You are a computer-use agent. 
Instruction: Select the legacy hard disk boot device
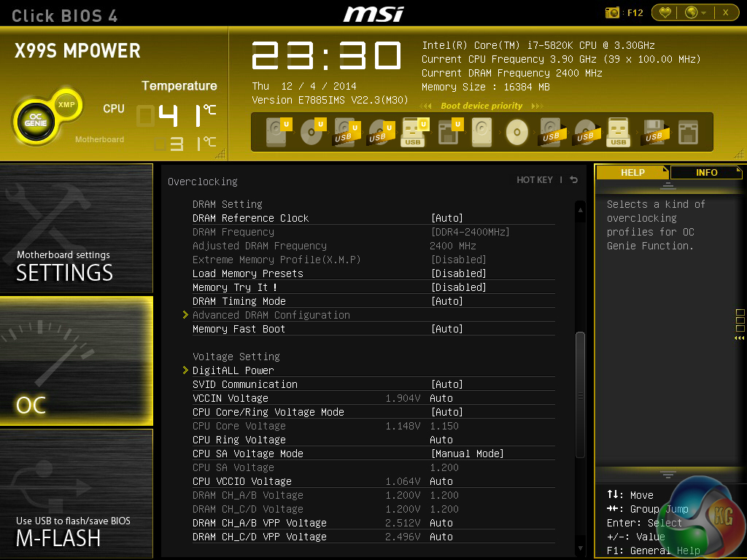(481, 132)
